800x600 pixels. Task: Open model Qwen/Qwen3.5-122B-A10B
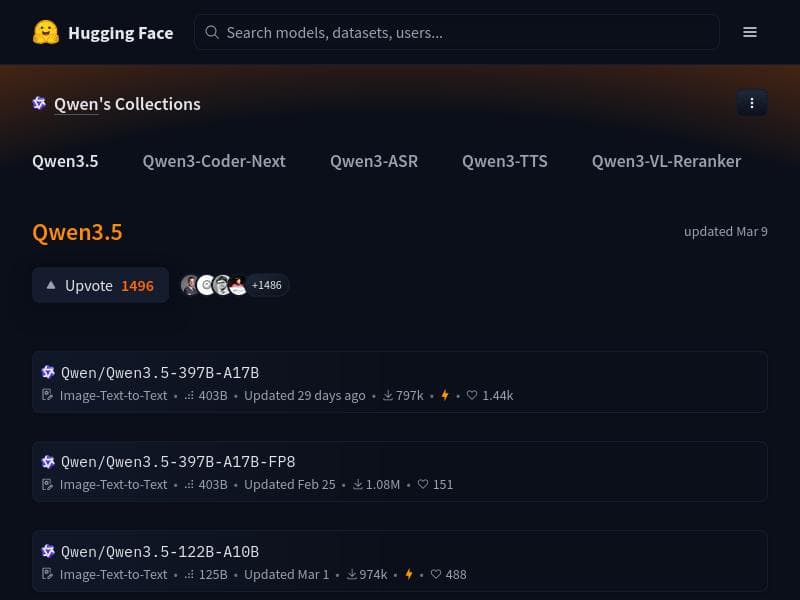[x=160, y=552]
